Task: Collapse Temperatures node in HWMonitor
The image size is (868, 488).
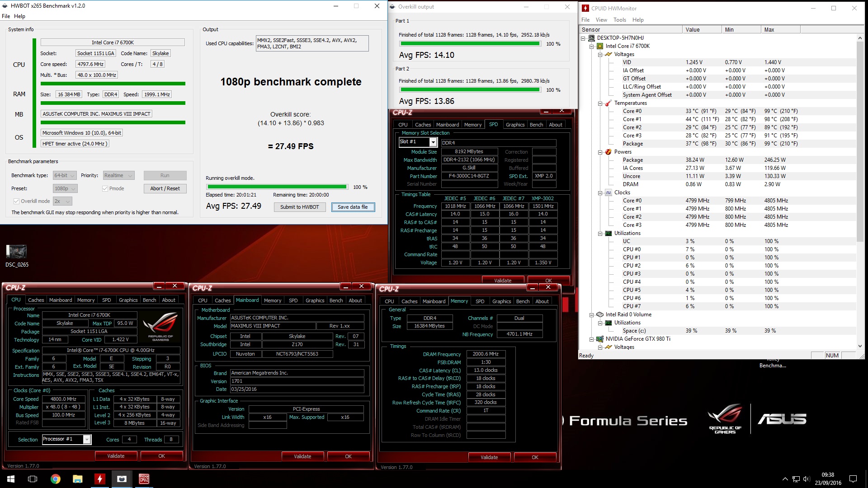Action: pos(600,103)
